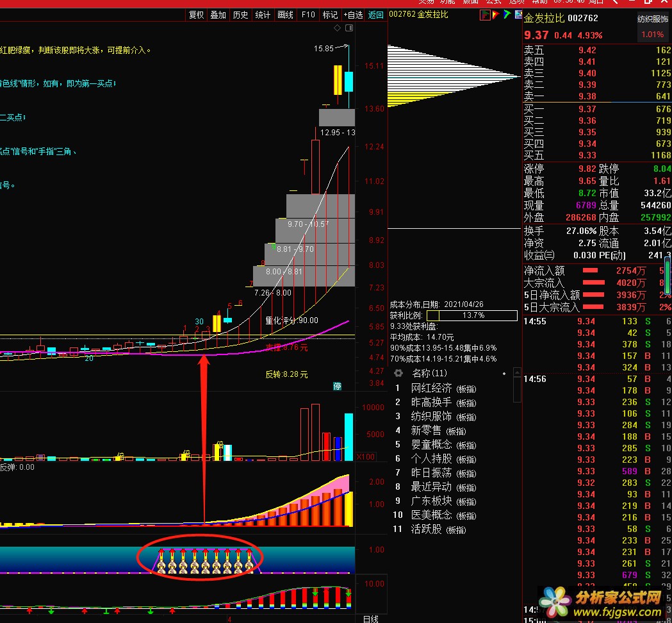
Task: Click the 大宗流入 4020万 row
Action: click(x=597, y=283)
